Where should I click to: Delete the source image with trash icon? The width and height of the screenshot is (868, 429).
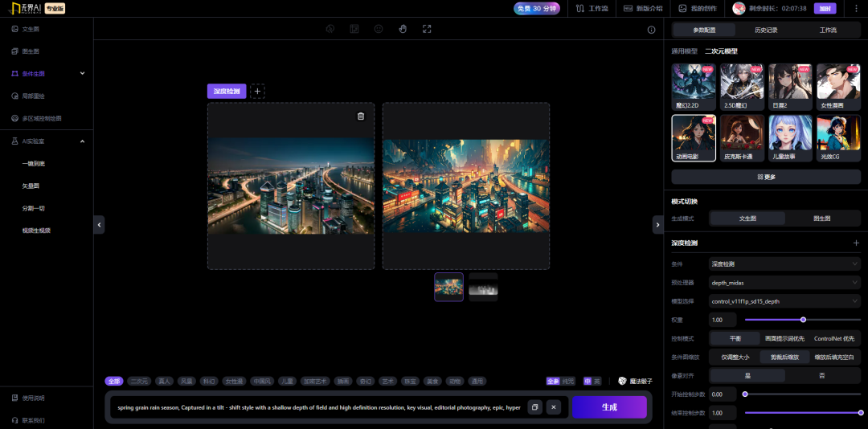coord(361,116)
